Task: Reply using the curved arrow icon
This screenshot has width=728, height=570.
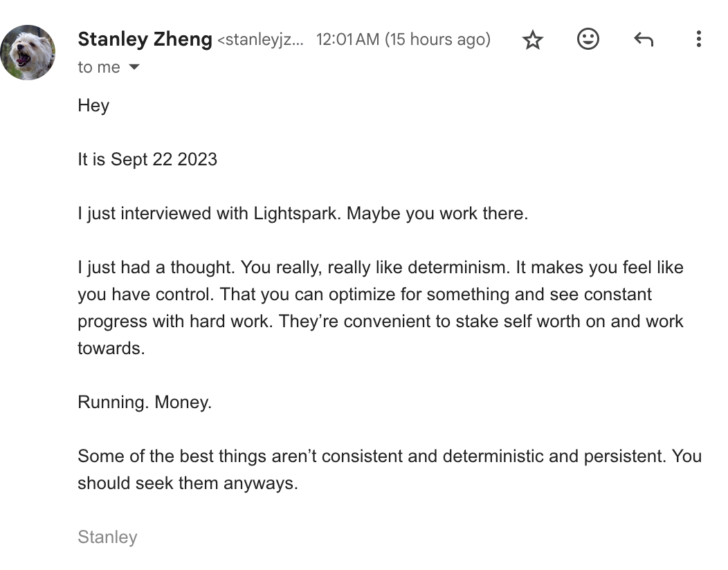Action: click(x=644, y=40)
